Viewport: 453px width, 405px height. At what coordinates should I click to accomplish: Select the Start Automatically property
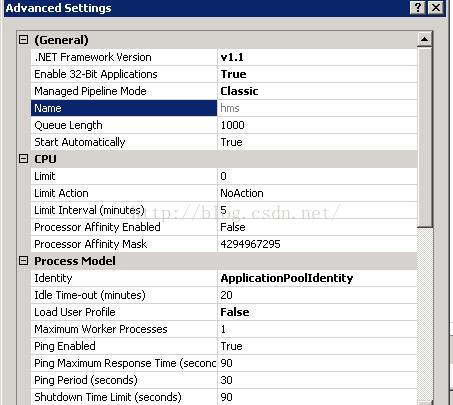point(124,142)
